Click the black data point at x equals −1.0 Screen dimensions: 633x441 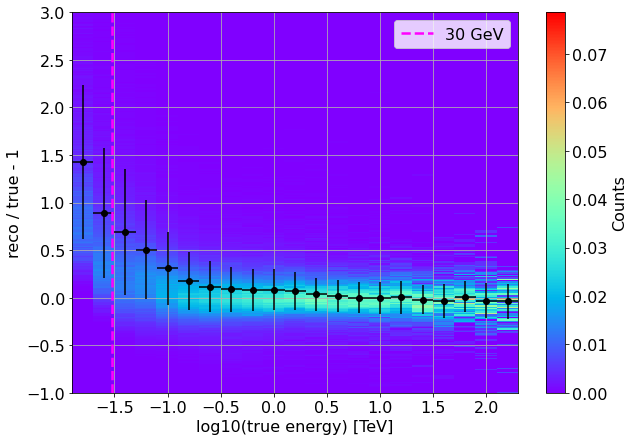168,268
